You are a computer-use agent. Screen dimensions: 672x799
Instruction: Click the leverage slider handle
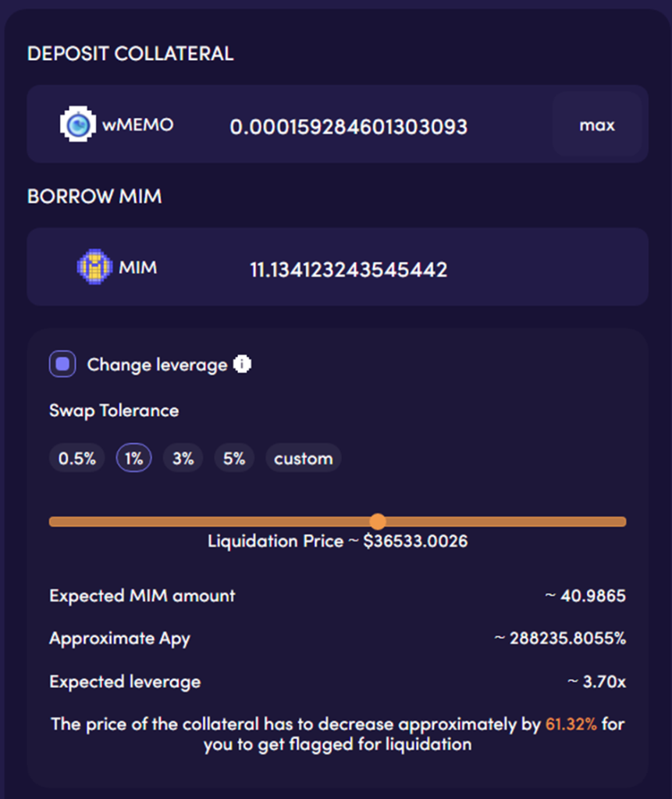[378, 521]
